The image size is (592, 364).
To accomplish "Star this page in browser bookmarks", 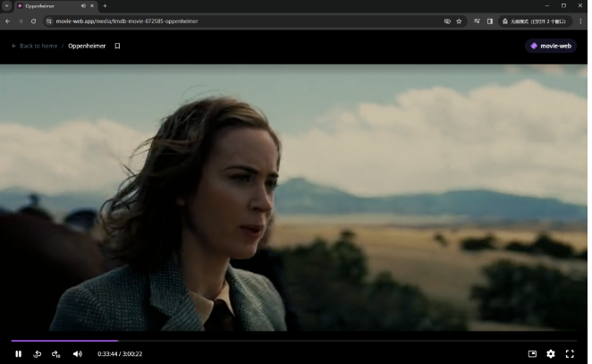I will click(459, 21).
